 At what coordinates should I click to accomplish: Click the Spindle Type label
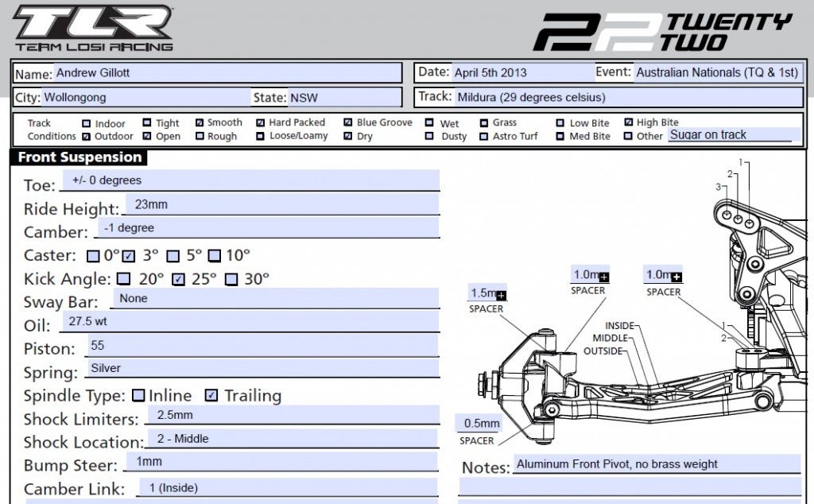[x=75, y=396]
